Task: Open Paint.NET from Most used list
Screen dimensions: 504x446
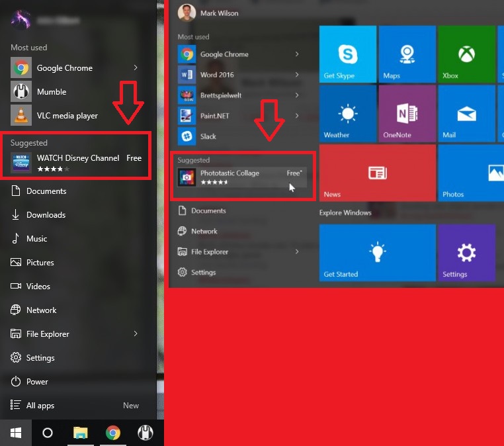Action: pyautogui.click(x=239, y=116)
